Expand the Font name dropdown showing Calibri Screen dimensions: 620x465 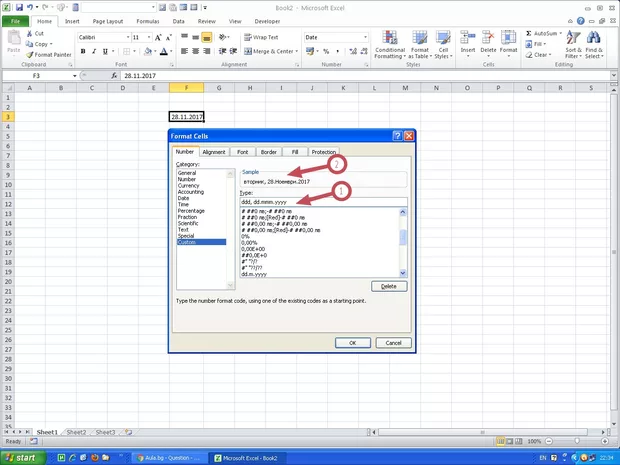[x=125, y=37]
